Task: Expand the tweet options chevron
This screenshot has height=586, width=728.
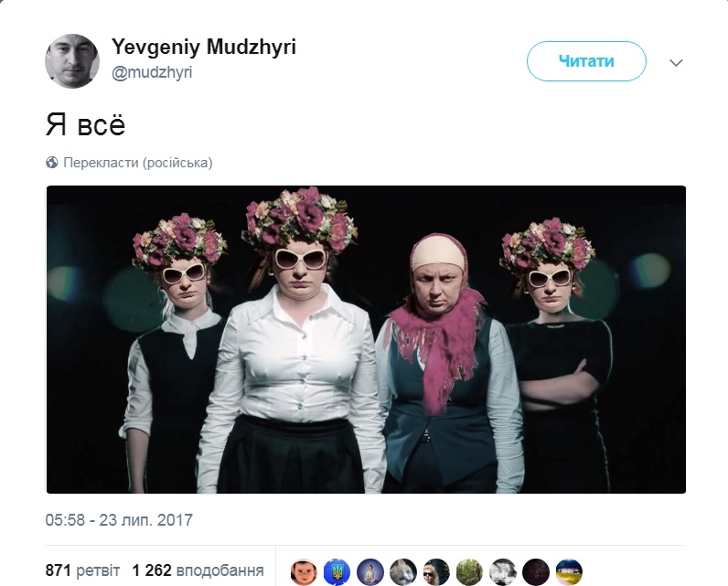Action: (x=676, y=63)
